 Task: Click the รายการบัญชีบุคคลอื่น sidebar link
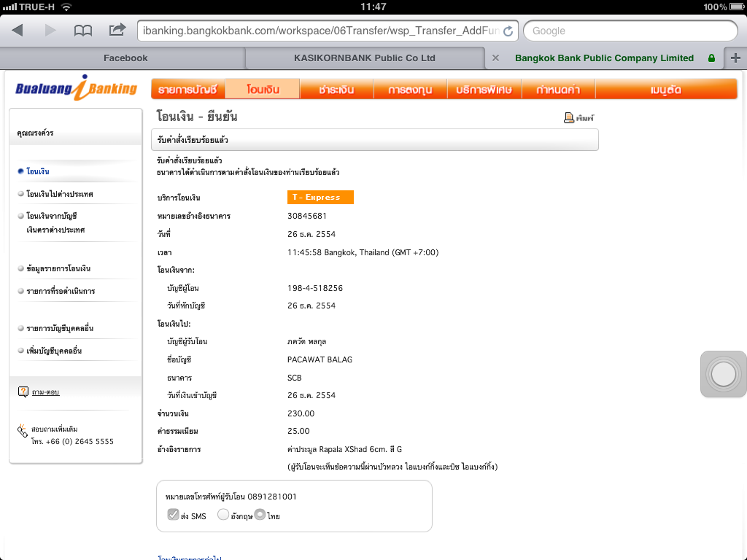pyautogui.click(x=60, y=328)
